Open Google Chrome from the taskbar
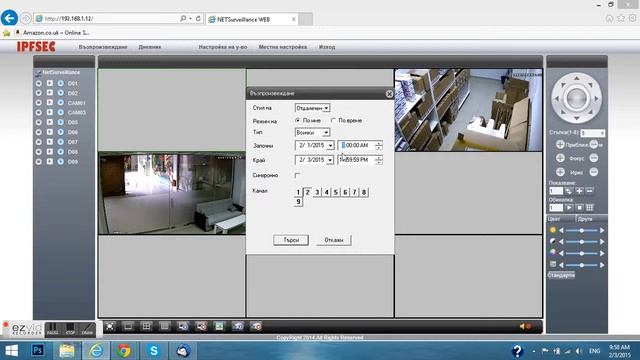 124,351
